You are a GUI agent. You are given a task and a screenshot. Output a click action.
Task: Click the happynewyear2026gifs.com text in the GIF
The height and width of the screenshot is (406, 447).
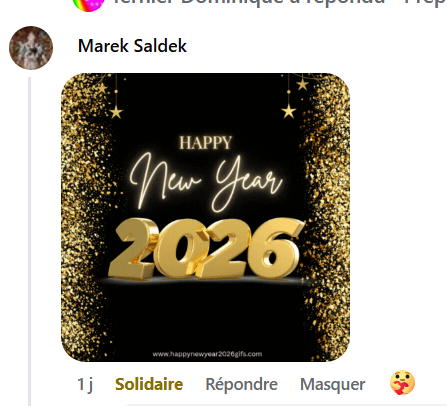[207, 354]
